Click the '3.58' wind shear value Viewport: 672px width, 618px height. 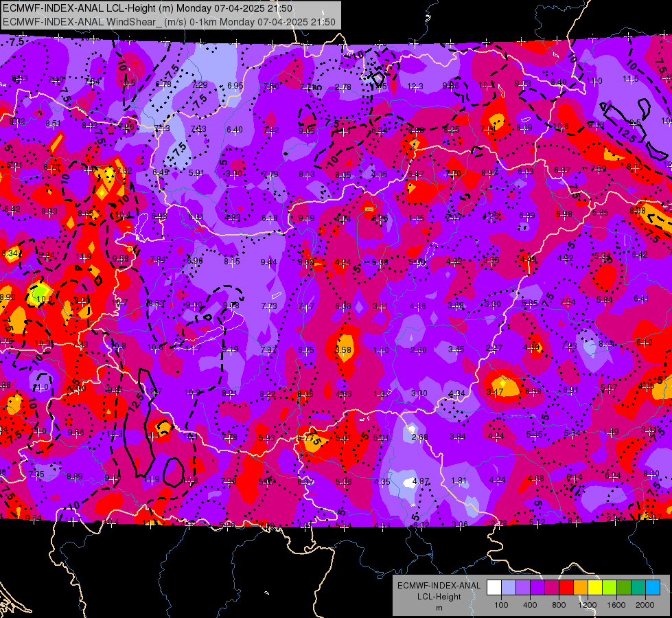343,350
